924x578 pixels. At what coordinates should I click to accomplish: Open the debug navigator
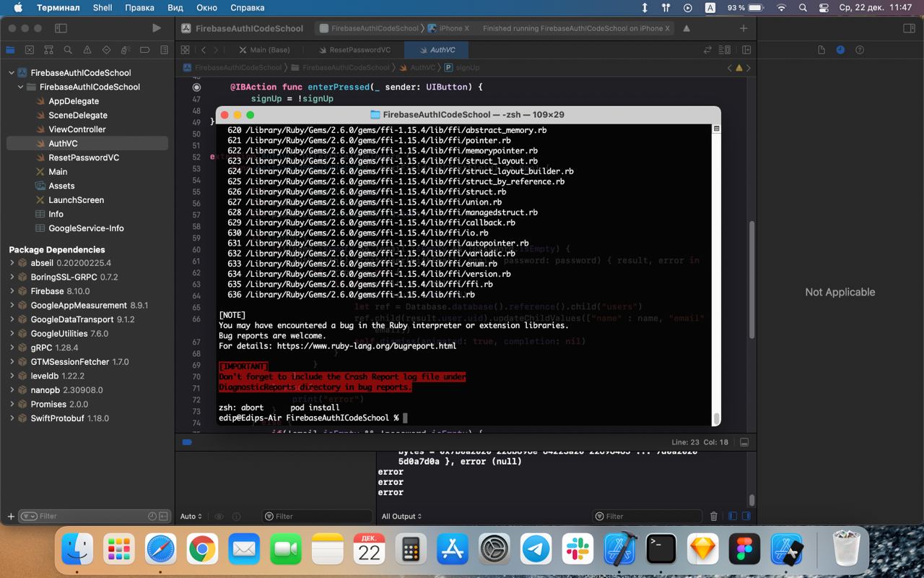126,50
